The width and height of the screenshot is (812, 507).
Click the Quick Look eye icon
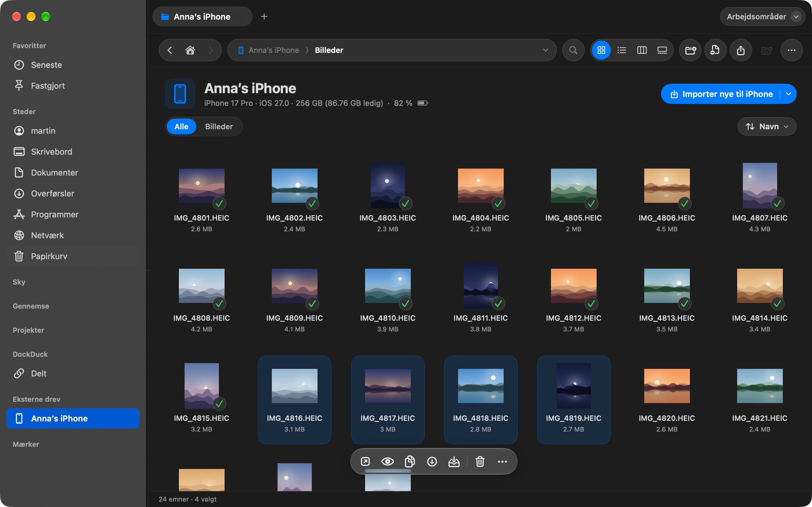387,461
